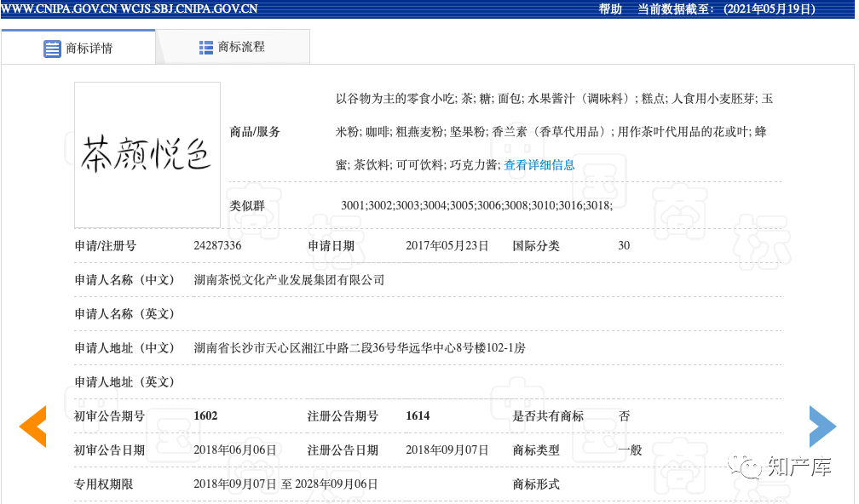Click the 商标详情 tab document icon

(52, 49)
